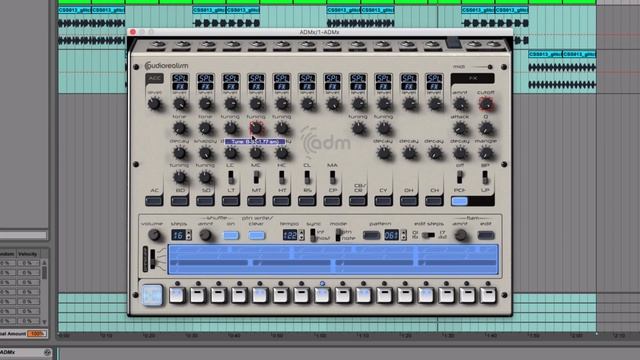Select the CP clap instrument button

332,201
